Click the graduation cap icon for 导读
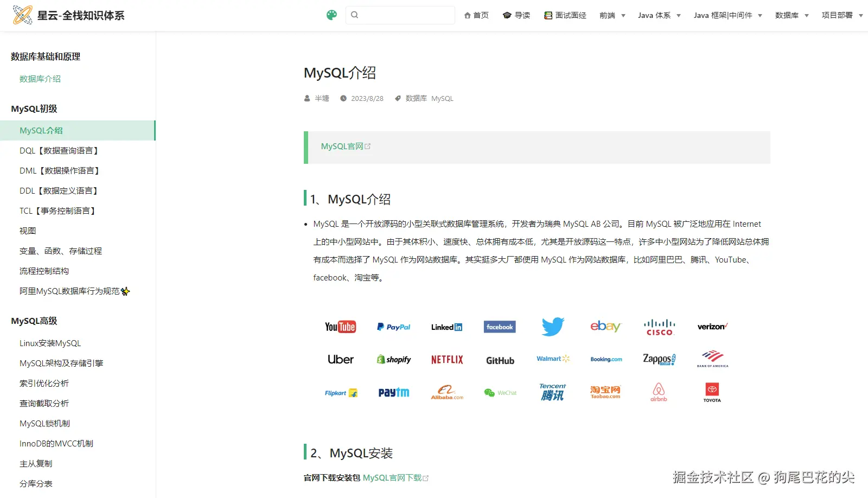The height and width of the screenshot is (498, 868). [507, 16]
